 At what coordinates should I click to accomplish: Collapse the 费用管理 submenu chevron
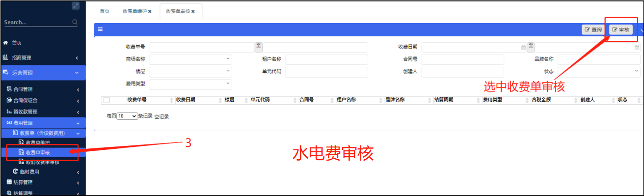(x=78, y=123)
